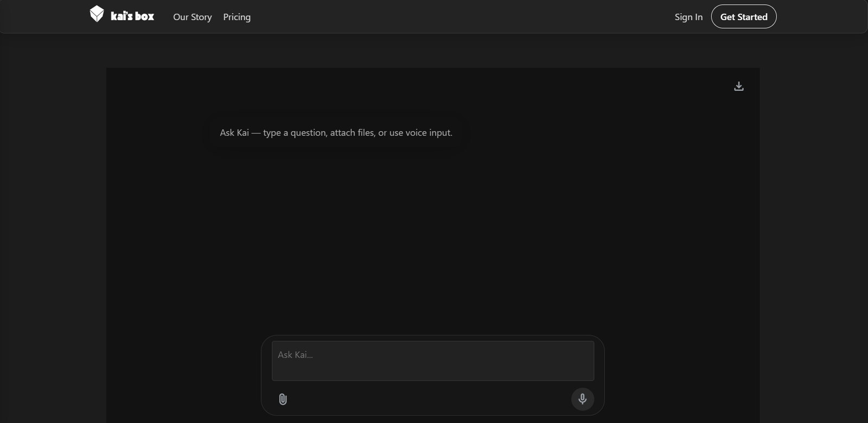Choose Our Story from the header navigation
Viewport: 868px width, 423px height.
point(192,17)
